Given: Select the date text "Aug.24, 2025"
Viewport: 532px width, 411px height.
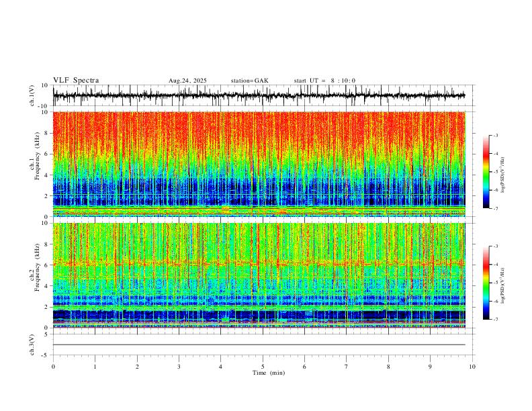Looking at the screenshot, I should click(x=187, y=81).
